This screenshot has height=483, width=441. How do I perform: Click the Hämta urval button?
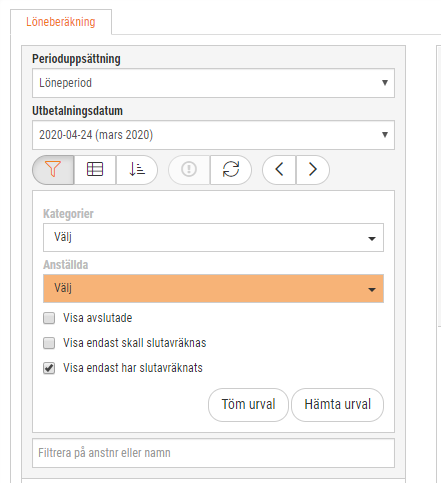coord(337,405)
